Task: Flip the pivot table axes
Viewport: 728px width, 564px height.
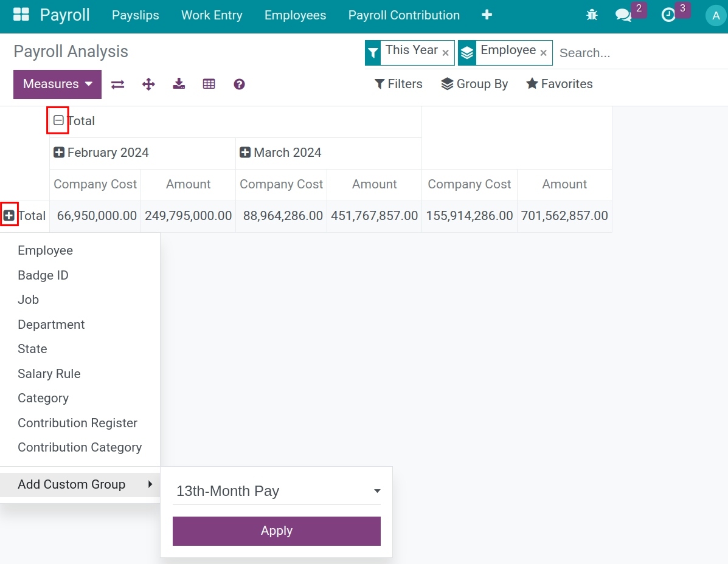Action: coord(117,84)
